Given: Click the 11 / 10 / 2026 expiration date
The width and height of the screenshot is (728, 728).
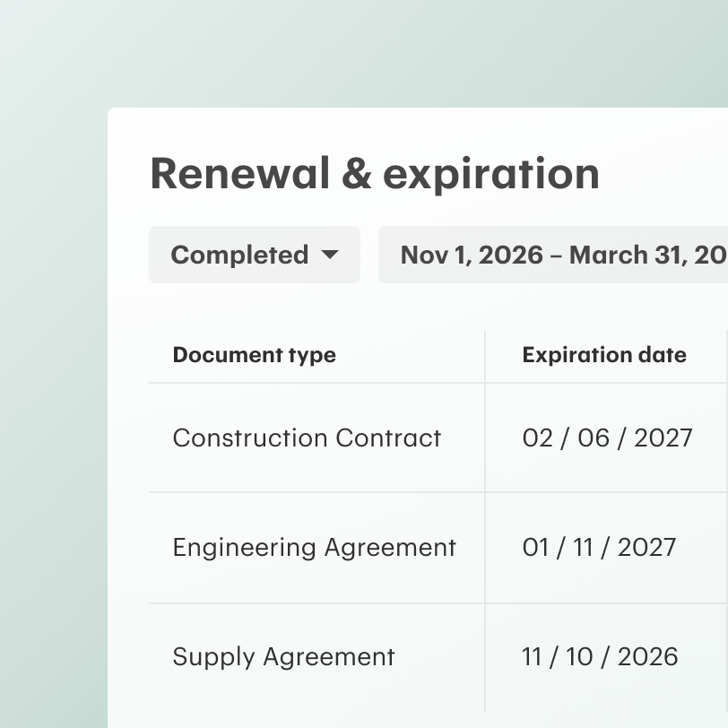Looking at the screenshot, I should click(x=600, y=657).
